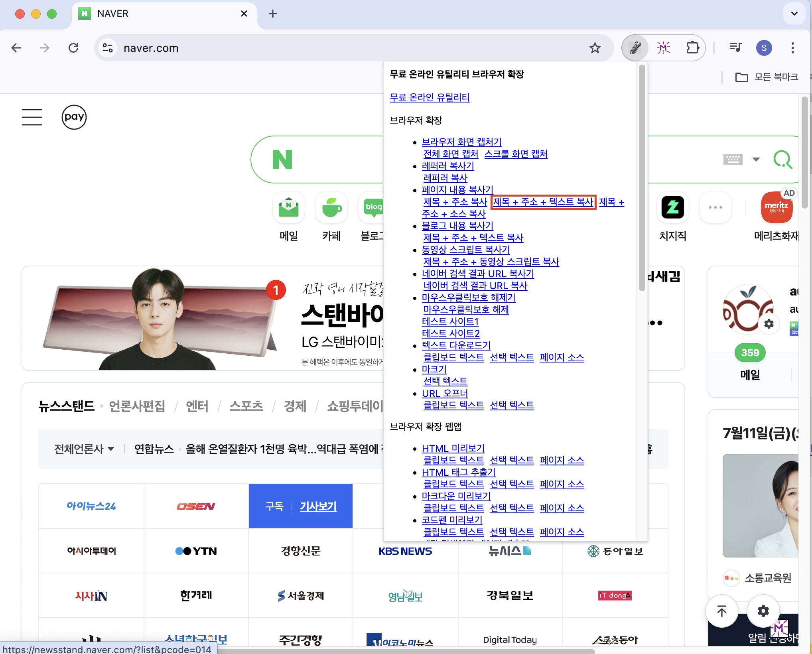Click the green search magnifier icon

tap(782, 160)
